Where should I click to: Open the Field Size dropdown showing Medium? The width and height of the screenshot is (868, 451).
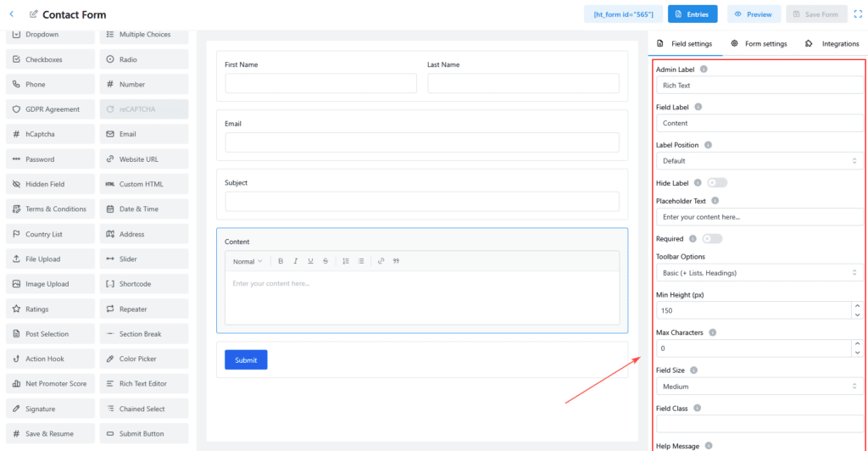[x=759, y=387]
